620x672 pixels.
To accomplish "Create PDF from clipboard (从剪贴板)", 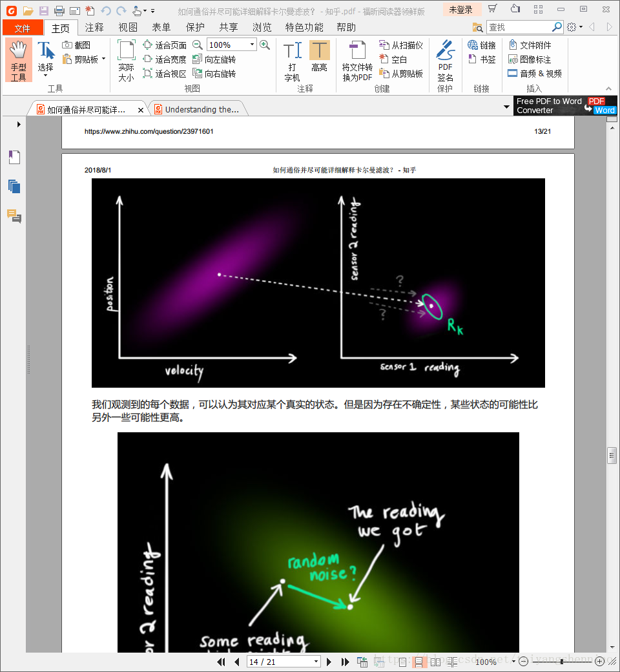I will 401,74.
